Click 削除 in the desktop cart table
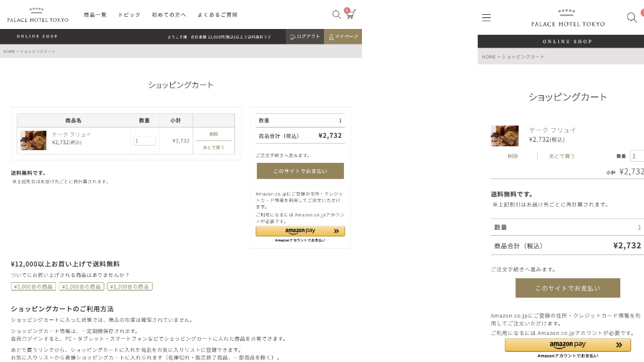This screenshot has height=362, width=644. [x=214, y=134]
